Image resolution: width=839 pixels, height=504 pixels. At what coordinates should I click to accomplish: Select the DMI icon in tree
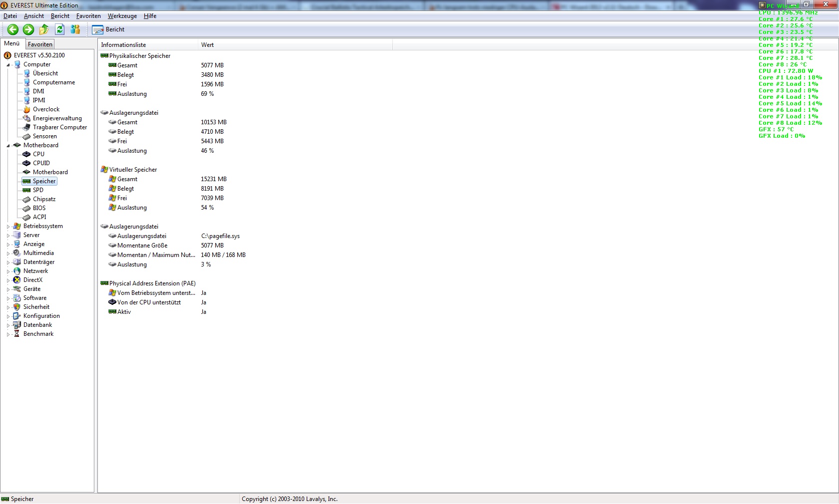(x=27, y=91)
